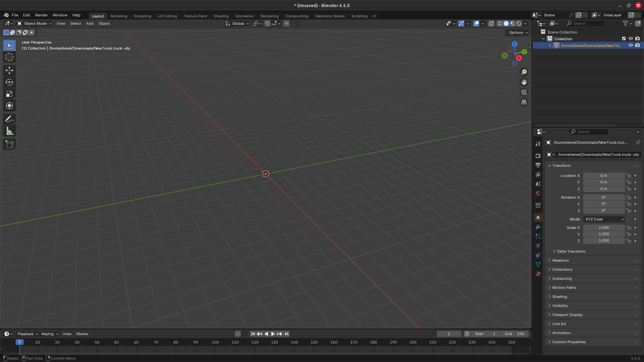This screenshot has width=644, height=362.
Task: Toggle X-Ray display in viewport header
Action: pos(491,23)
